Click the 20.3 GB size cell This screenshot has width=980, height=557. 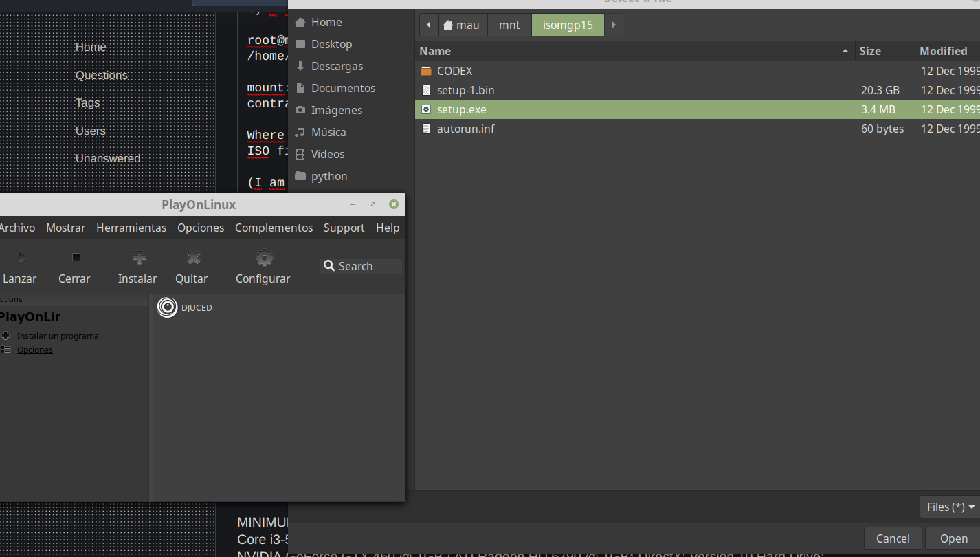(x=880, y=90)
